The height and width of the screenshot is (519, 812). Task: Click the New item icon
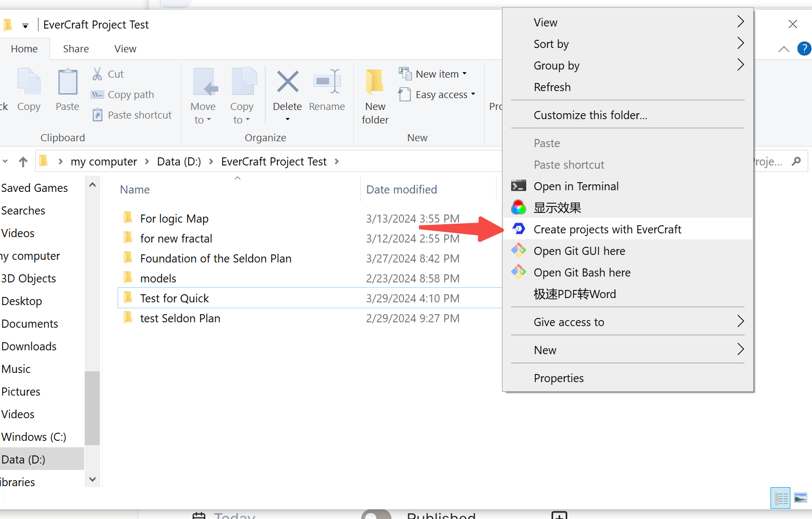pyautogui.click(x=405, y=73)
